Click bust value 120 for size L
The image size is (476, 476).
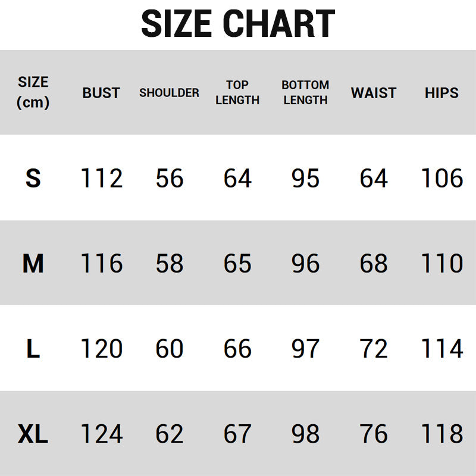101,349
